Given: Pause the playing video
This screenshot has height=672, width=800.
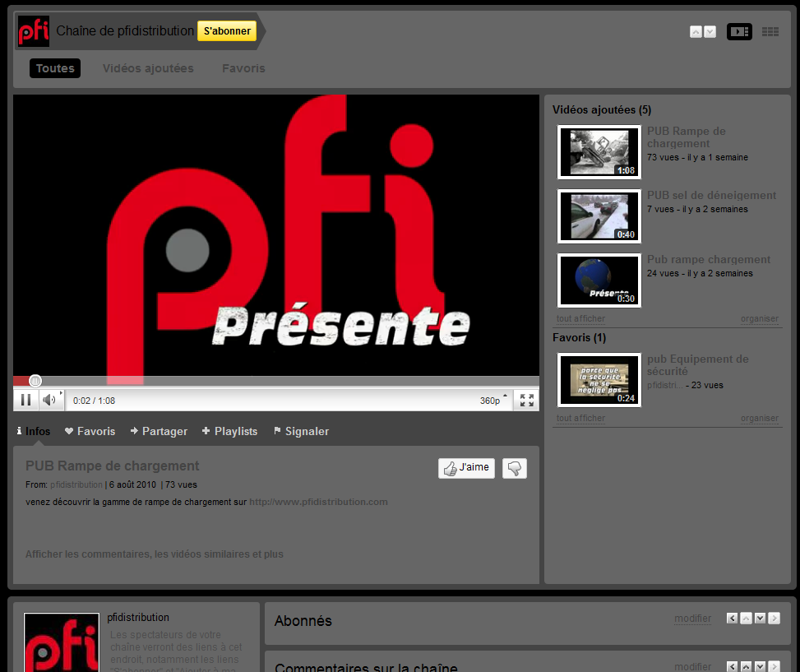Looking at the screenshot, I should 26,400.
